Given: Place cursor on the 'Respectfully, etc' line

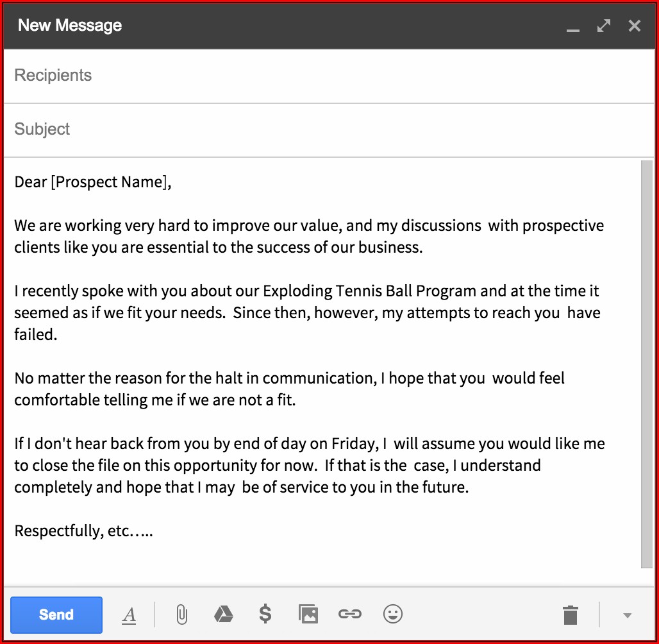Looking at the screenshot, I should [83, 531].
